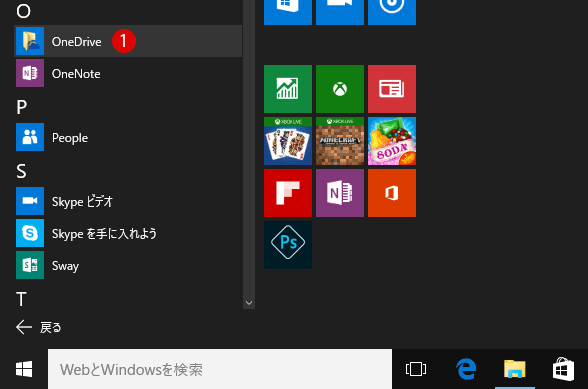Open the red News tile
This screenshot has width=588, height=389.
click(x=392, y=89)
